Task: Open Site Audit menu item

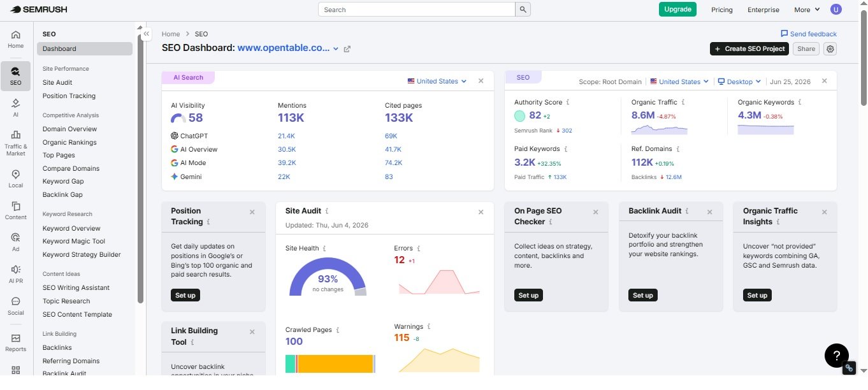Action: pos(57,82)
